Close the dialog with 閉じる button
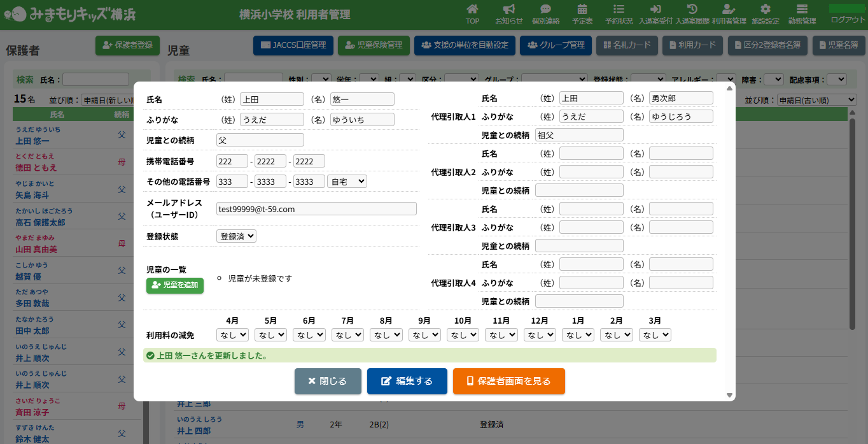This screenshot has height=444, width=868. (328, 382)
